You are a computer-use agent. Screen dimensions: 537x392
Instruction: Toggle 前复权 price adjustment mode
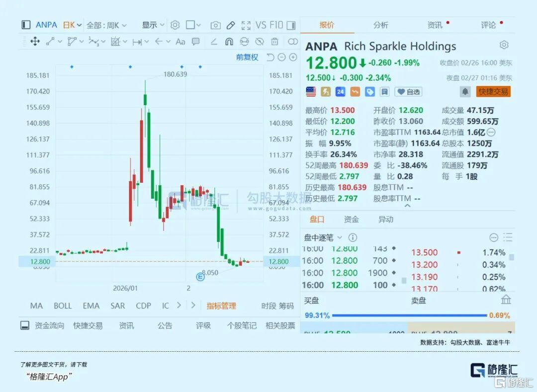(x=248, y=57)
